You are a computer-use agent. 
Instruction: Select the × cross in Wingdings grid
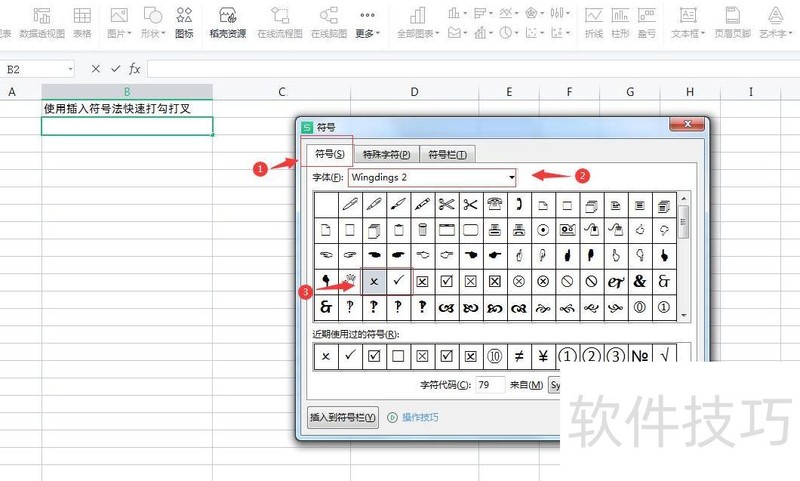click(374, 282)
